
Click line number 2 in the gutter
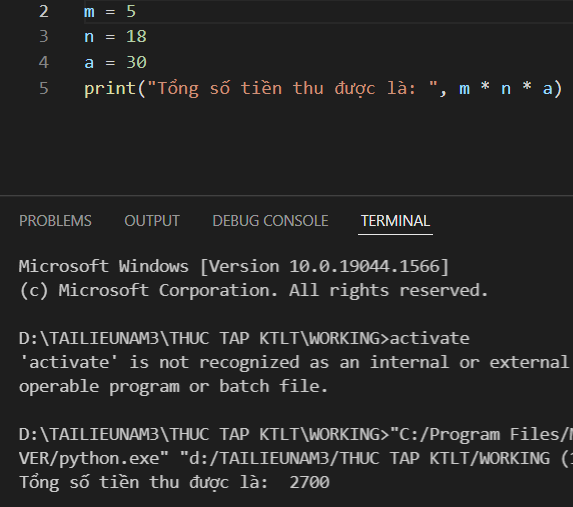[44, 11]
